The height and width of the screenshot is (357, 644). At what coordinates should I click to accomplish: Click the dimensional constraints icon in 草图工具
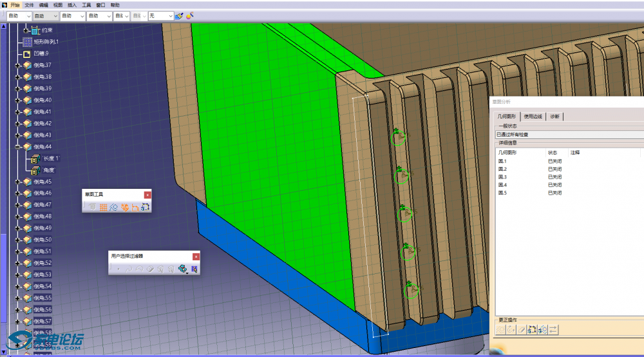click(x=135, y=207)
